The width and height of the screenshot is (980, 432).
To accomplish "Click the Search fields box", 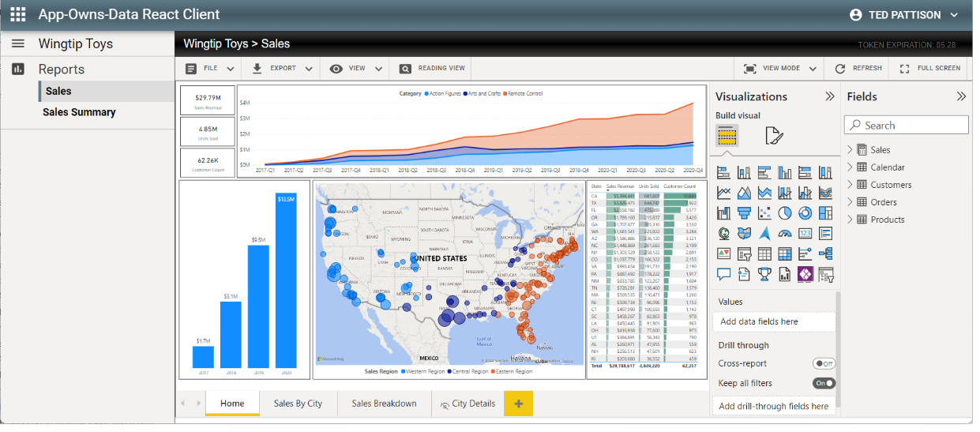I will click(x=907, y=125).
